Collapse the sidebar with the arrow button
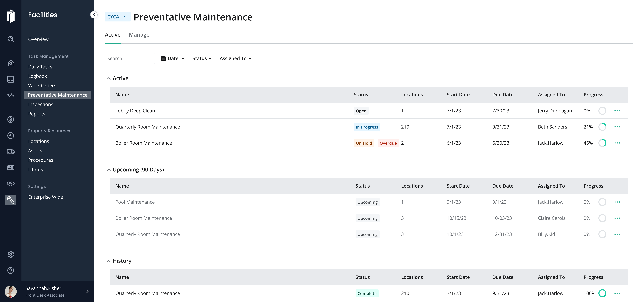This screenshot has height=302, width=644. coord(94,15)
